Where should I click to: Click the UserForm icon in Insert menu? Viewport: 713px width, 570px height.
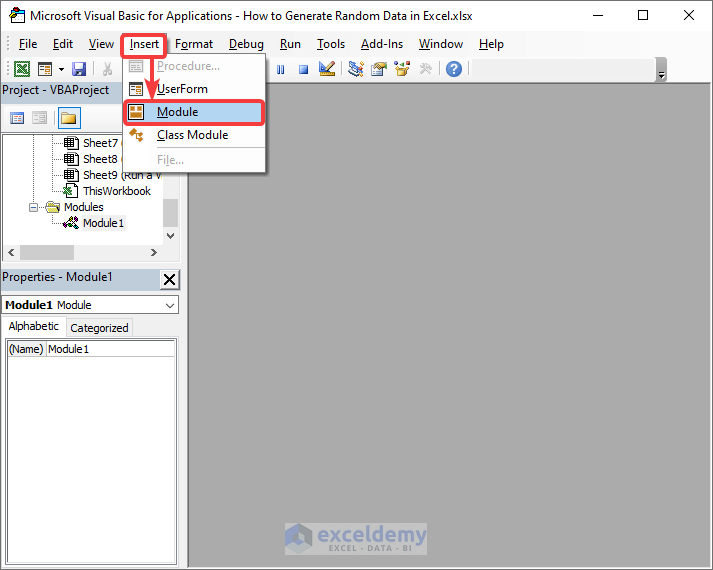click(x=136, y=89)
